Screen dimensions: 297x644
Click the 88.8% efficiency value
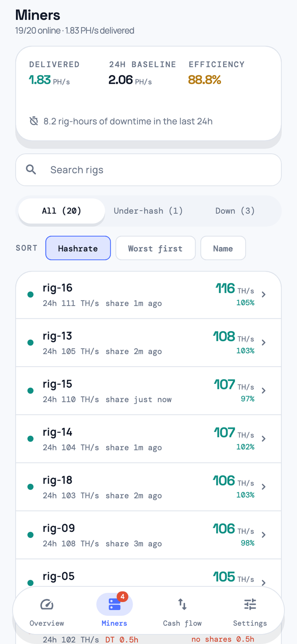[x=204, y=80]
